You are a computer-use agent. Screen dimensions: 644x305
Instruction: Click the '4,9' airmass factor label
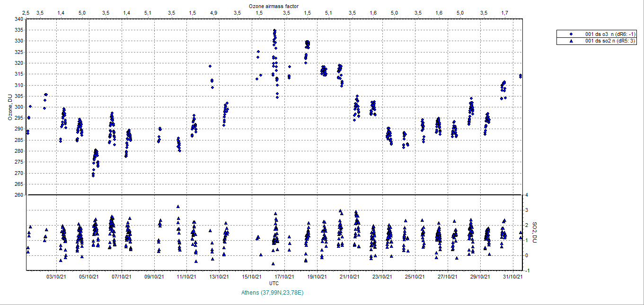pyautogui.click(x=213, y=13)
